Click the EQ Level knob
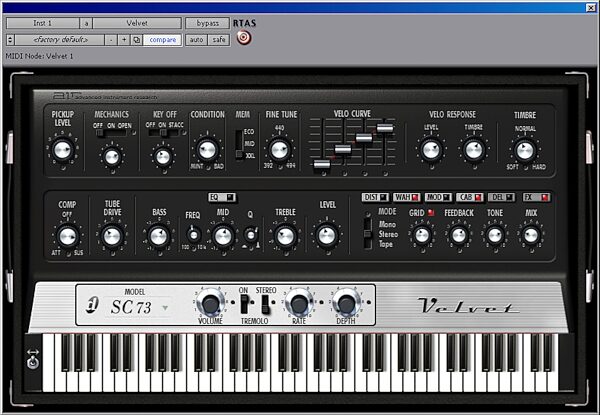600x415 pixels. (x=327, y=236)
